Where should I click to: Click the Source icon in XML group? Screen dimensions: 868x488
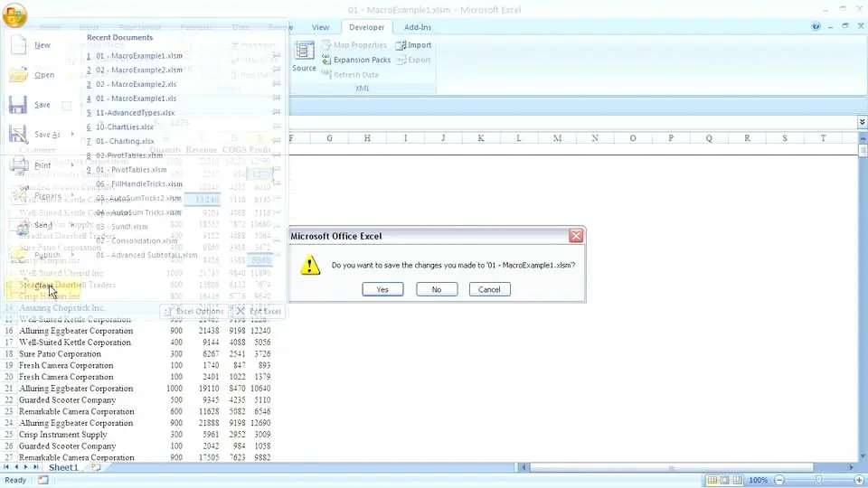pos(304,56)
